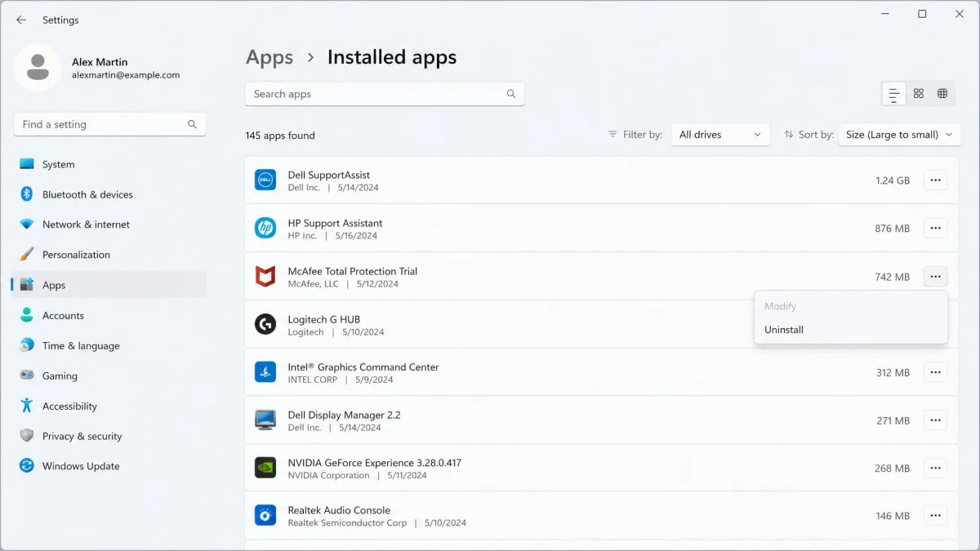Click Realtek Semiconductor Corp publisher text
Viewport: 980px width, 551px height.
click(x=347, y=523)
